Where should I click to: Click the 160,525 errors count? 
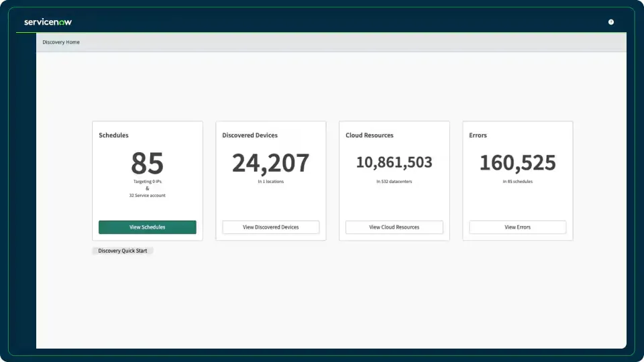(517, 162)
